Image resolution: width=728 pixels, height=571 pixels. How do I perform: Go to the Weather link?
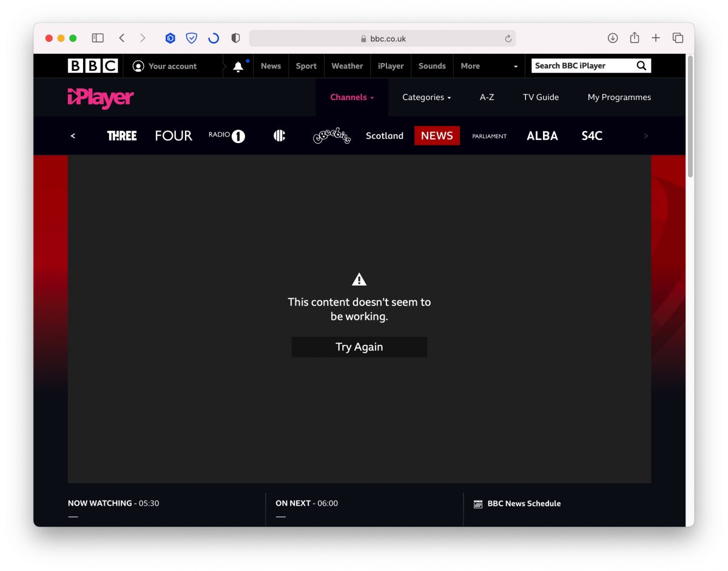click(x=347, y=66)
